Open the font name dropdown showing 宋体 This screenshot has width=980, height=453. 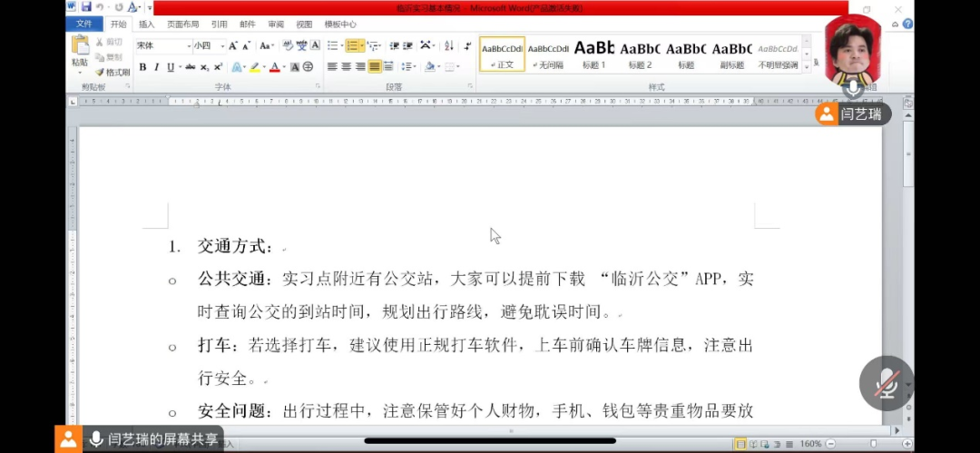pyautogui.click(x=163, y=45)
